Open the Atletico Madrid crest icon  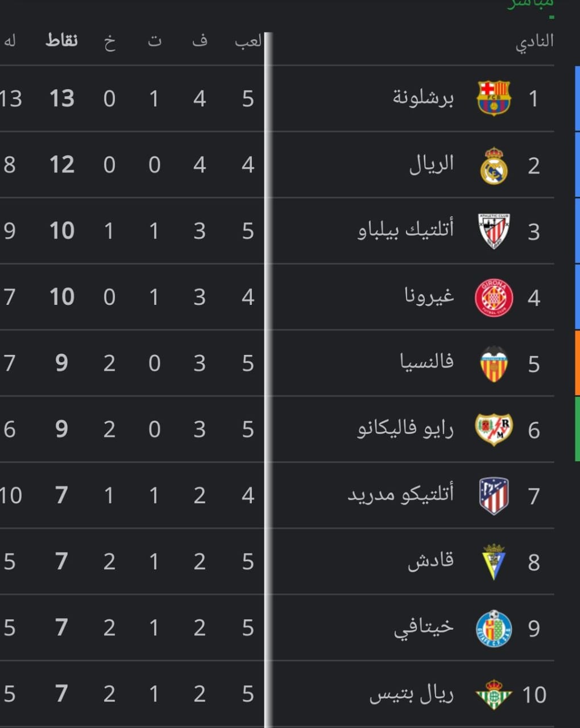tap(494, 495)
